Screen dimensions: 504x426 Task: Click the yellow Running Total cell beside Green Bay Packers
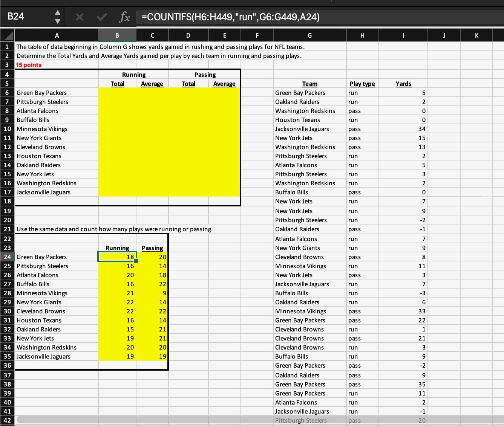(117, 92)
